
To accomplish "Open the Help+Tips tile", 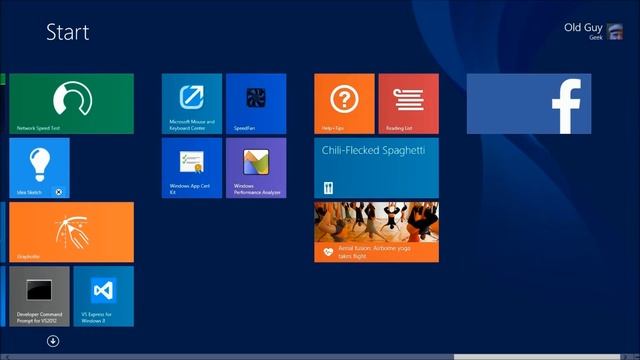I will point(344,104).
